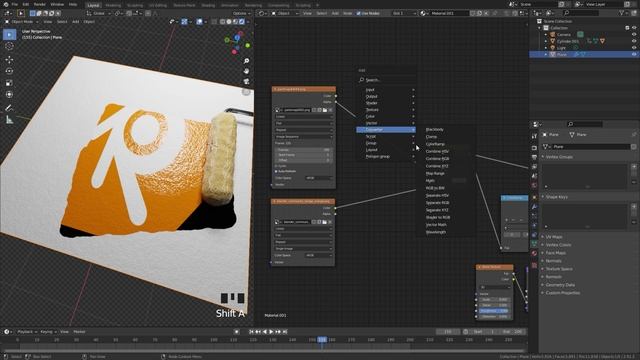Expand the UV Maps panel
640x360 pixels.
554,237
